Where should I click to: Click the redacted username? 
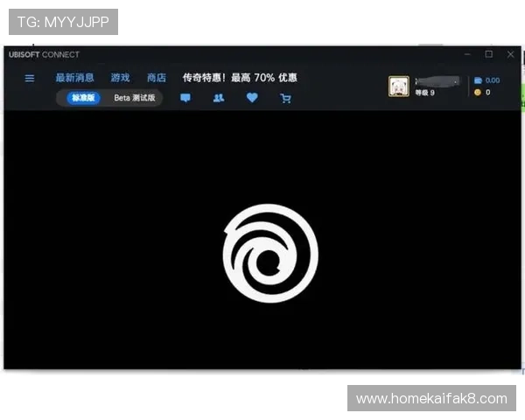click(x=438, y=81)
